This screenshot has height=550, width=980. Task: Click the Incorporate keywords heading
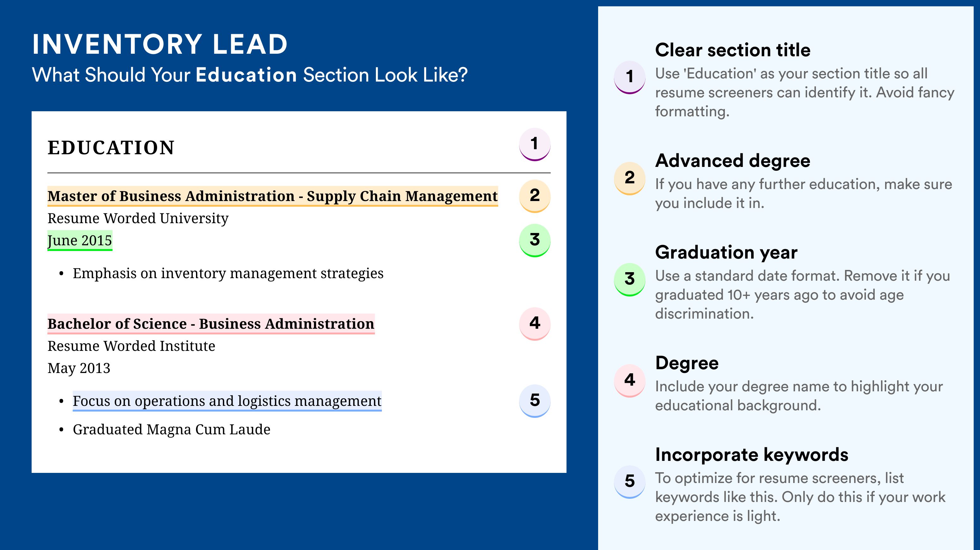click(752, 455)
